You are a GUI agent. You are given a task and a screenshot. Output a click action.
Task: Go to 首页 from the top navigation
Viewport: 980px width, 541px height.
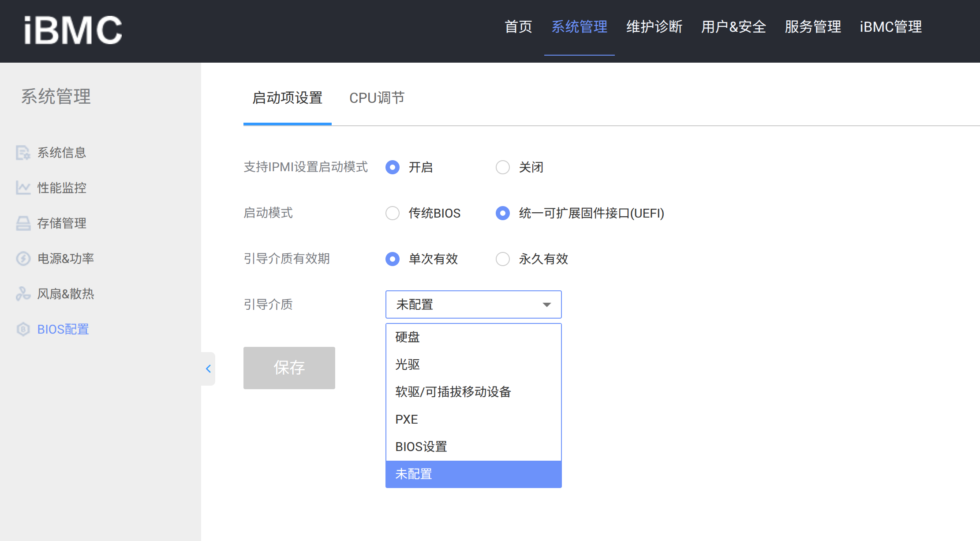point(519,27)
